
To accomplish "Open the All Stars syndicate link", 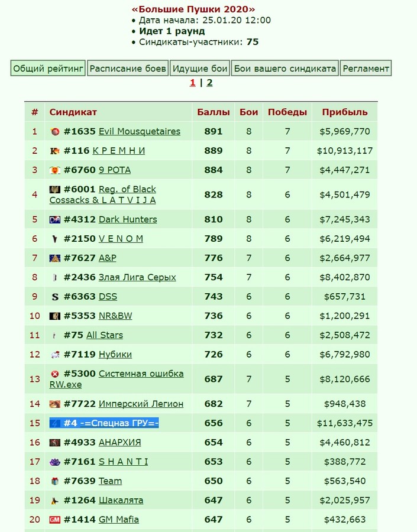I will tap(105, 335).
